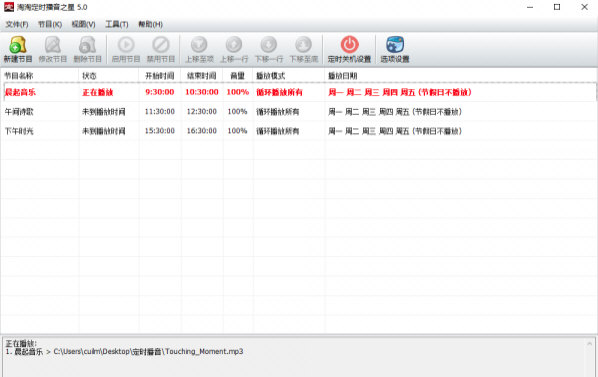This screenshot has width=598, height=377.
Task: Click the 上移至顶 (move to top) icon
Action: pos(199,45)
